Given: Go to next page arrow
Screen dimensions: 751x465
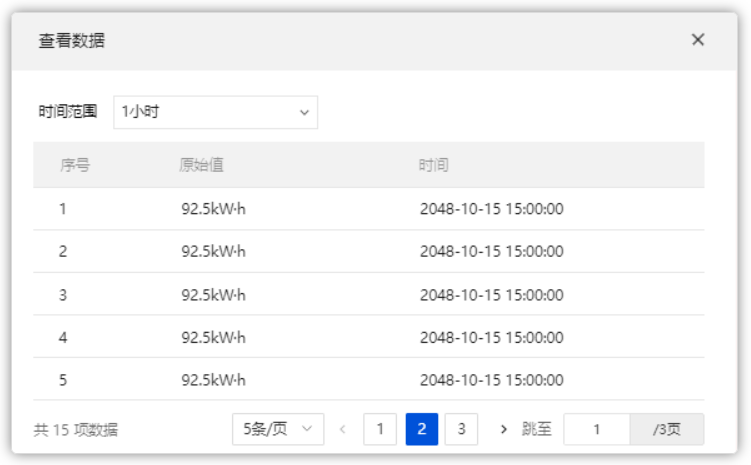Looking at the screenshot, I should tap(503, 429).
